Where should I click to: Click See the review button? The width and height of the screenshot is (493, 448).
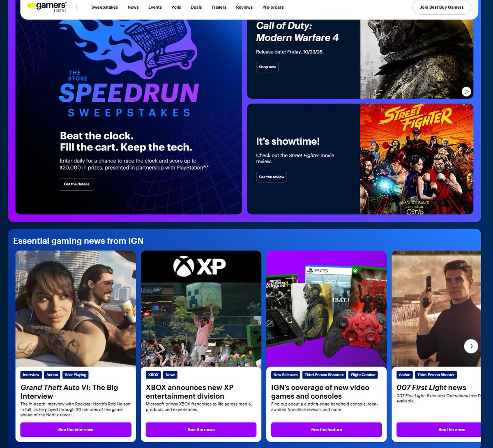(272, 177)
